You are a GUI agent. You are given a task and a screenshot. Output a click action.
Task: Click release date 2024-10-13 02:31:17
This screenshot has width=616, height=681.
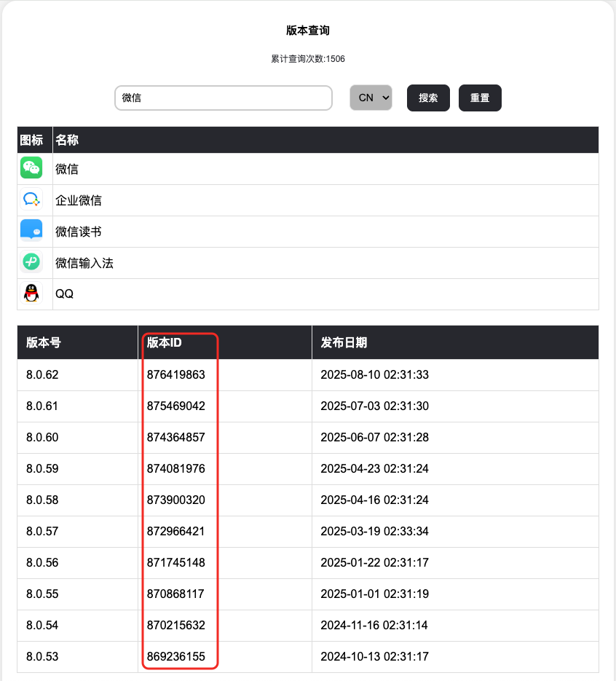(375, 656)
